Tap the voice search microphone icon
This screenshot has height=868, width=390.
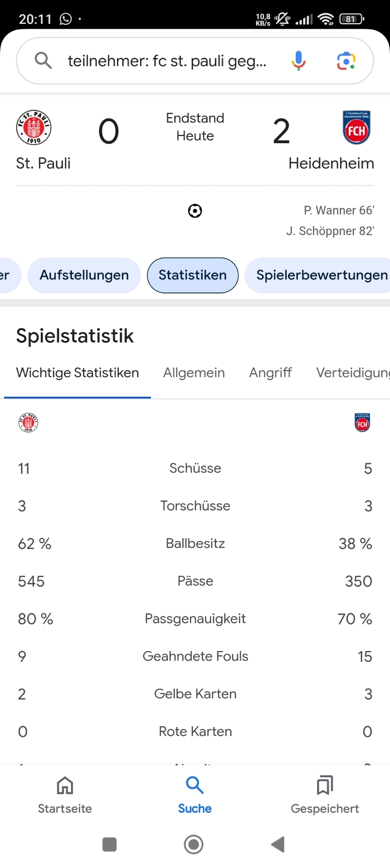(298, 61)
